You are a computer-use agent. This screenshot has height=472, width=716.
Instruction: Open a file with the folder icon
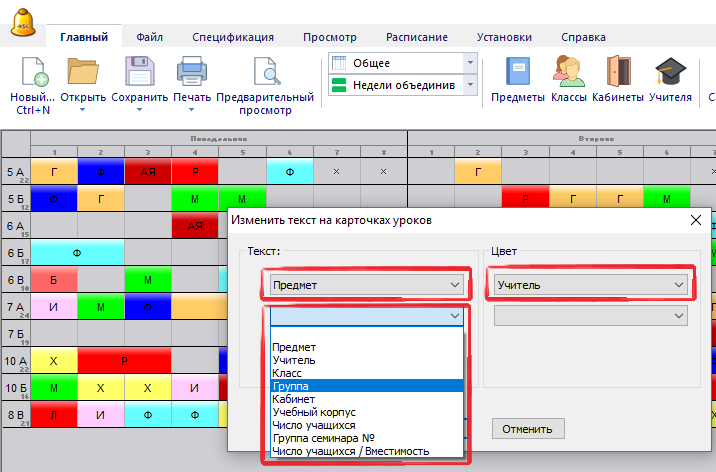82,74
